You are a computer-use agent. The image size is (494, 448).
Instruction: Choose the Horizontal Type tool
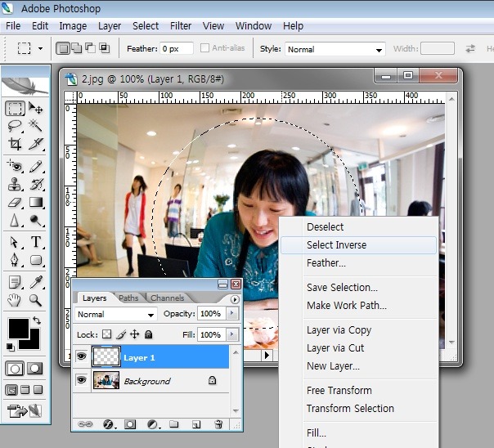tap(36, 242)
